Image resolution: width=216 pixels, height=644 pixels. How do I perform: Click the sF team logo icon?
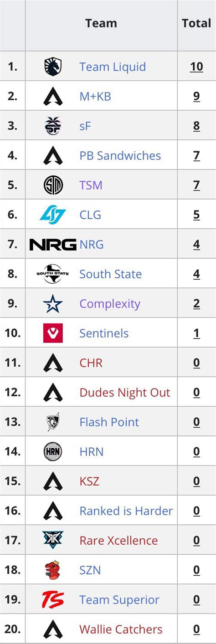coord(53,126)
